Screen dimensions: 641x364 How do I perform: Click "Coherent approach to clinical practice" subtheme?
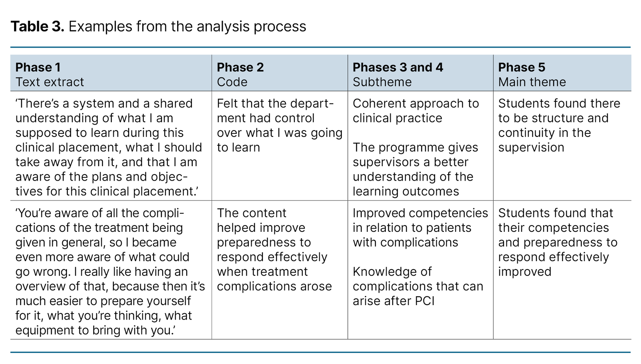[415, 111]
